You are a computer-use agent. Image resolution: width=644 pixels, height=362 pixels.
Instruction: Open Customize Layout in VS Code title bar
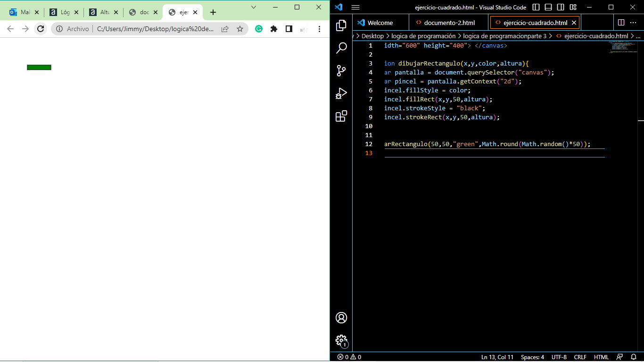573,7
